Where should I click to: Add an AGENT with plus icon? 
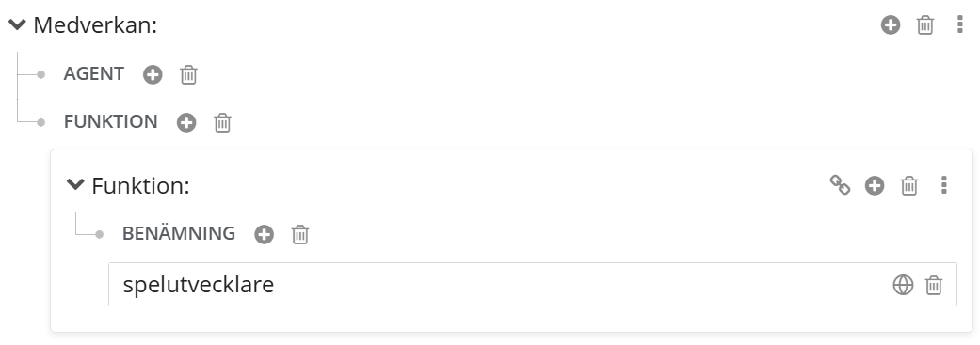[153, 75]
